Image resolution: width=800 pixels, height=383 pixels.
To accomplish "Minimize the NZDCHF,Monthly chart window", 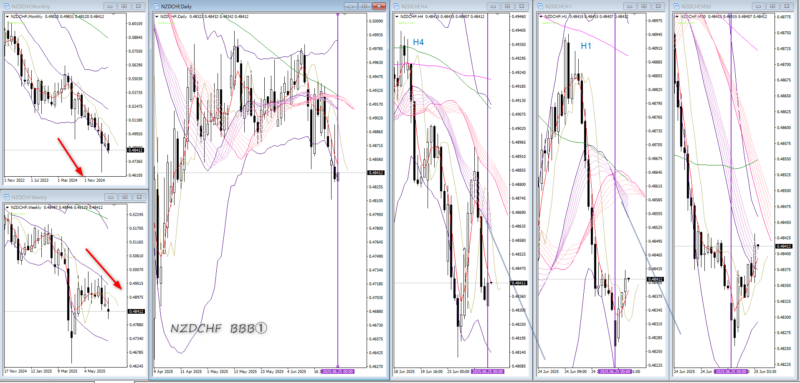I will (110, 7).
